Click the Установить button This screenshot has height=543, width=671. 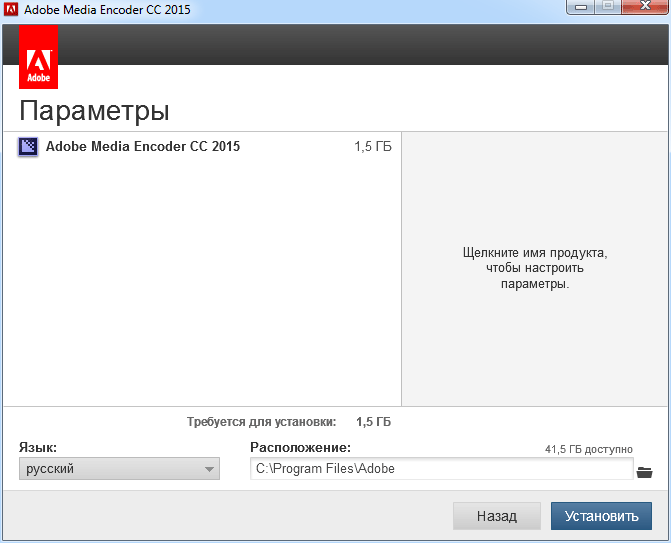click(601, 516)
